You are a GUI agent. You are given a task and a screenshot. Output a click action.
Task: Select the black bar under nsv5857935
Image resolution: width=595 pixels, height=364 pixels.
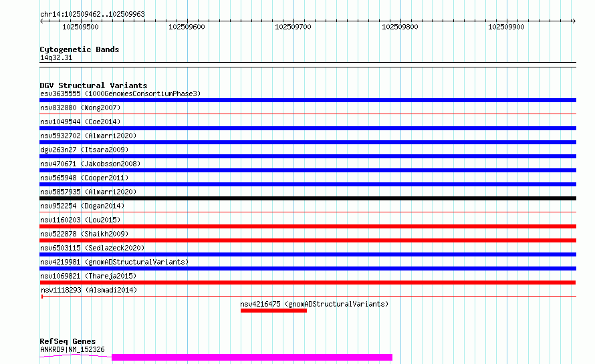pyautogui.click(x=308, y=198)
